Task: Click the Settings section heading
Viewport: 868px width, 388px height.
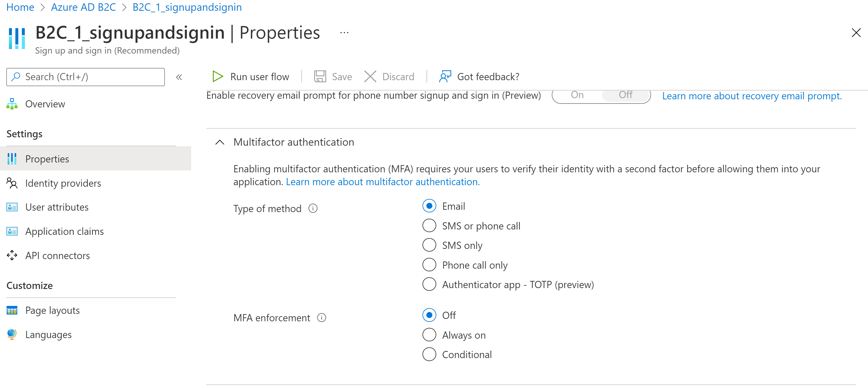Action: click(24, 134)
